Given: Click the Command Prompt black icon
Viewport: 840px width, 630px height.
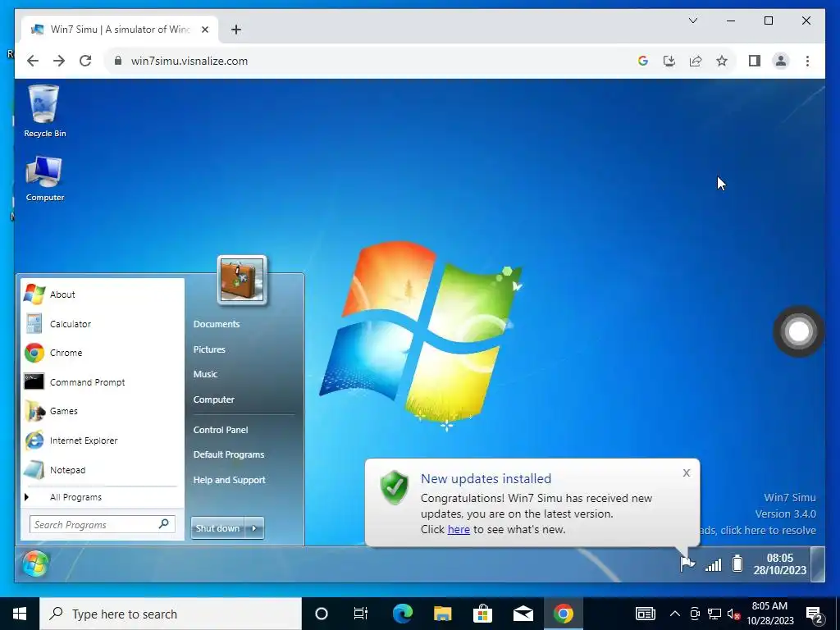Looking at the screenshot, I should tap(34, 381).
